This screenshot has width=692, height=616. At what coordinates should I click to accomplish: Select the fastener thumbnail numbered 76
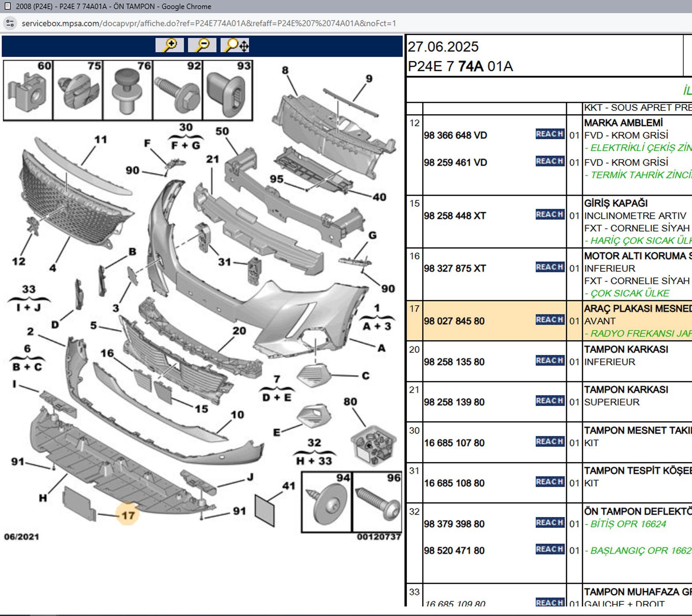[x=127, y=90]
